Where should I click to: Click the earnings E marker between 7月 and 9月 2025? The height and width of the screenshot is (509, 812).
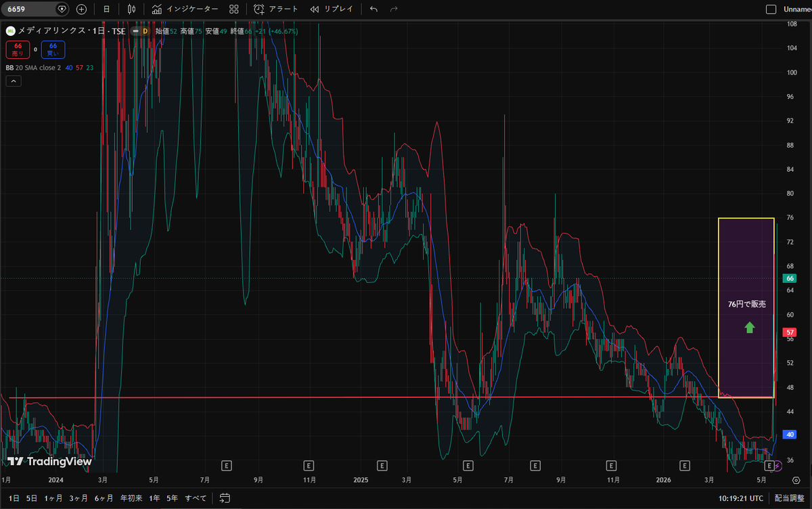coord(537,466)
